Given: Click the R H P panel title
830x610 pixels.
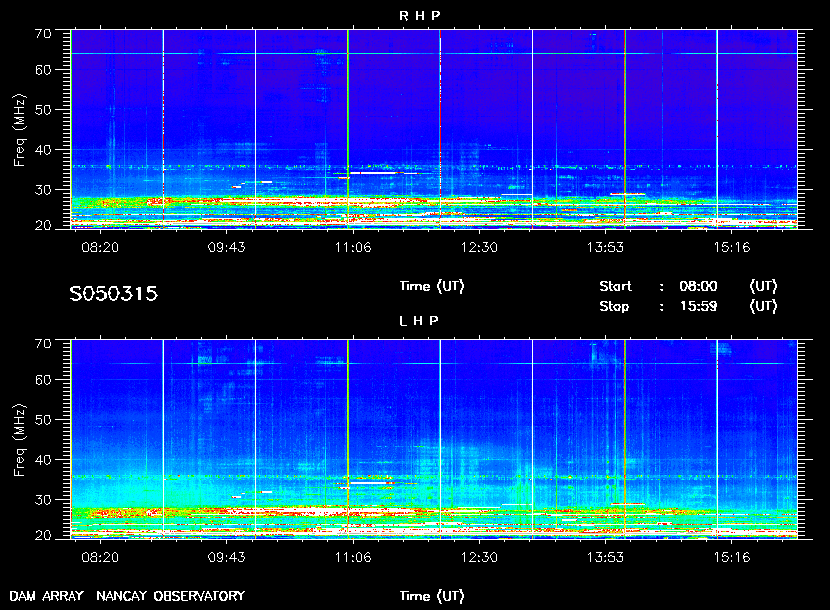Looking at the screenshot, I should 419,16.
